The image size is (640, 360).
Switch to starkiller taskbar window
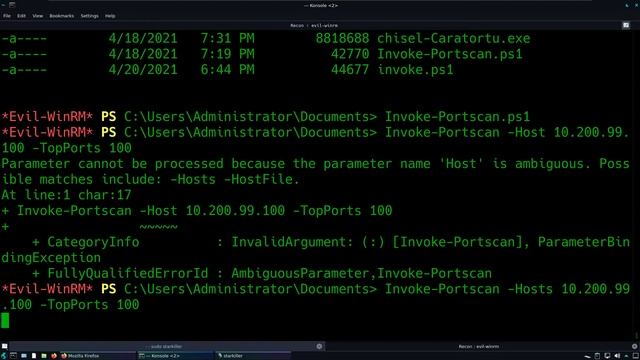[x=253, y=356]
